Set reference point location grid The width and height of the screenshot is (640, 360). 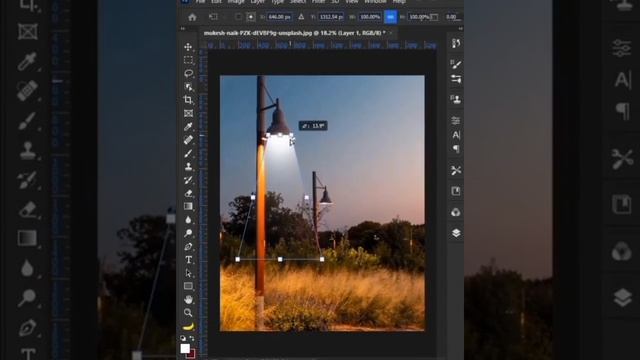251,17
